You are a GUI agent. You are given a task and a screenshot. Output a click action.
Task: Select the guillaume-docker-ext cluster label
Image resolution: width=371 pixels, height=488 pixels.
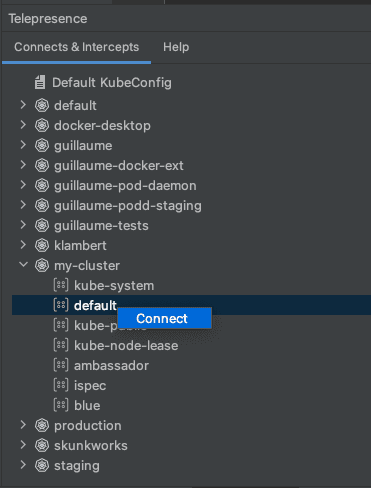(x=119, y=166)
